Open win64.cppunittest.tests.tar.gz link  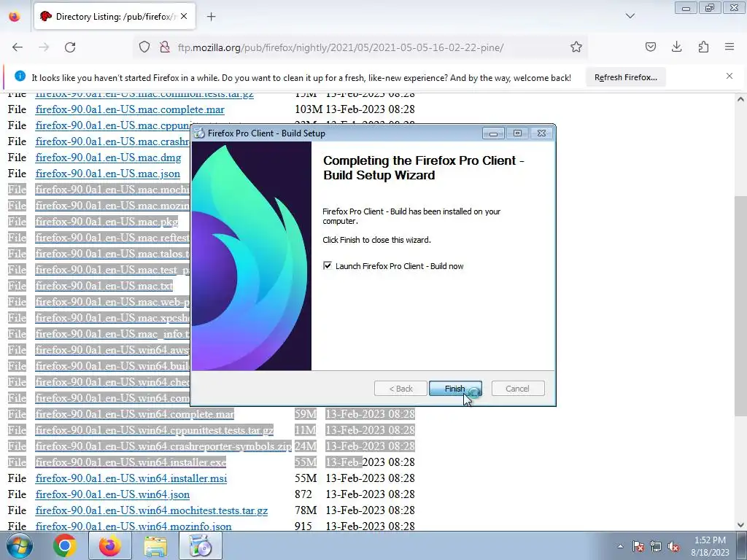(155, 430)
